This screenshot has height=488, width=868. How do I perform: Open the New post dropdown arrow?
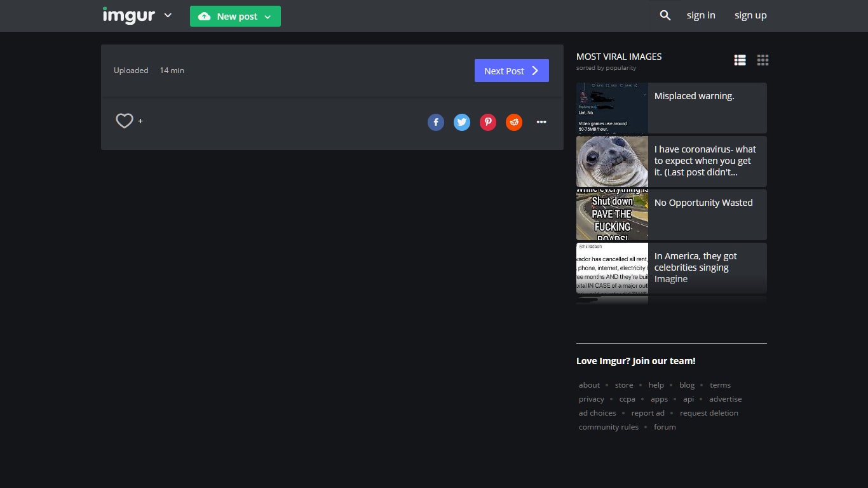(268, 17)
